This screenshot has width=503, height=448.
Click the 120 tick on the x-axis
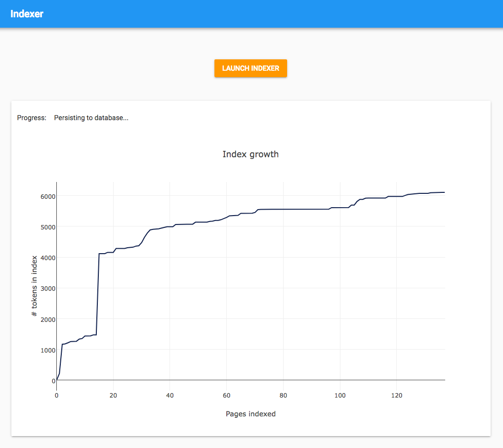396,396
